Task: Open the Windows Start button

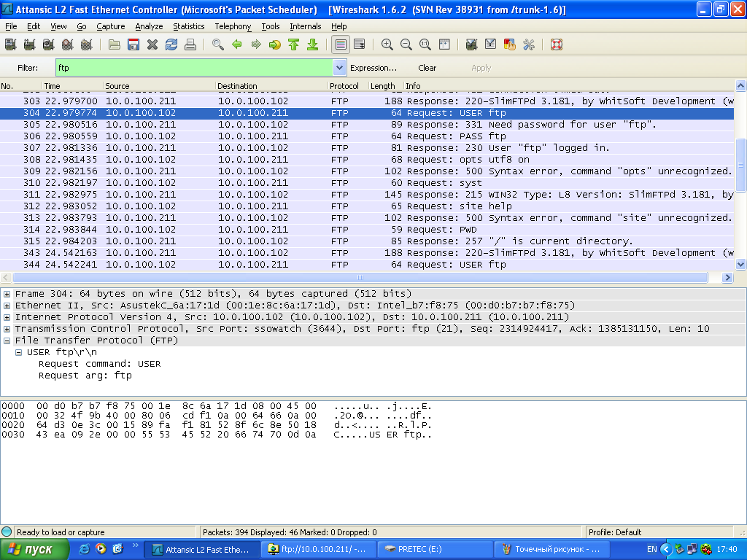Action: click(34, 549)
